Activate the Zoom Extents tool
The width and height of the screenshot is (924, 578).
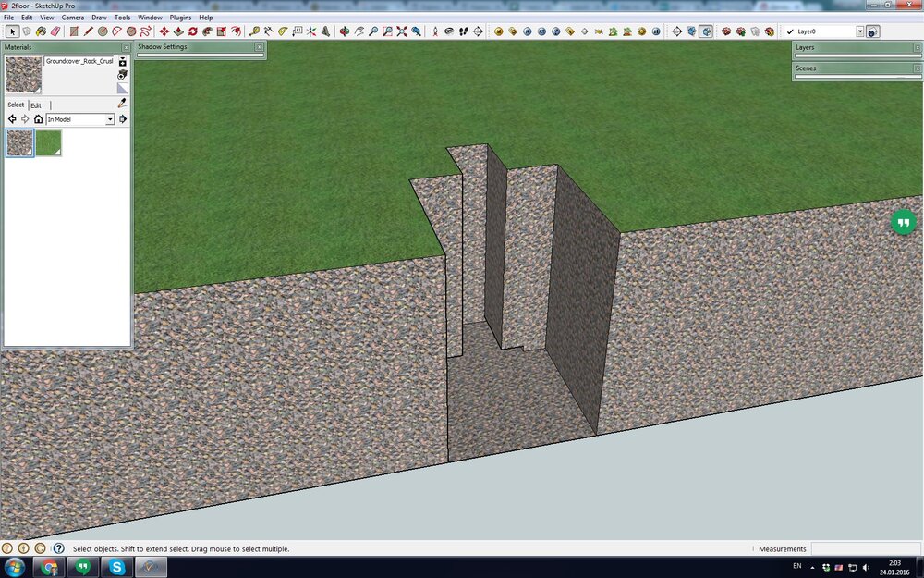[402, 31]
